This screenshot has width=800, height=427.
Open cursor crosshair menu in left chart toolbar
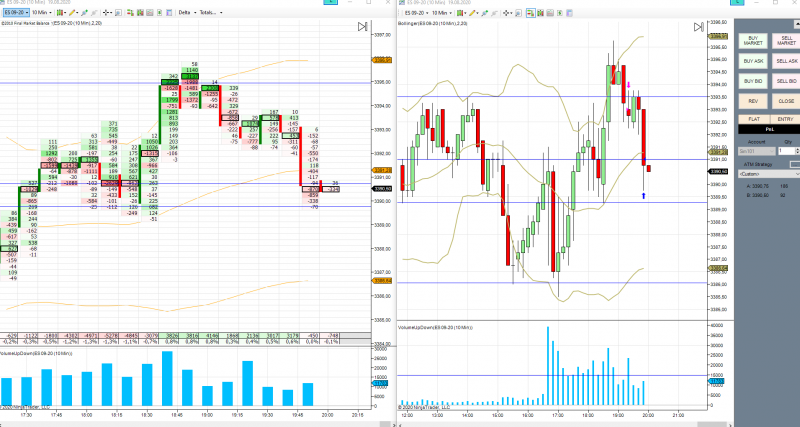tap(107, 12)
